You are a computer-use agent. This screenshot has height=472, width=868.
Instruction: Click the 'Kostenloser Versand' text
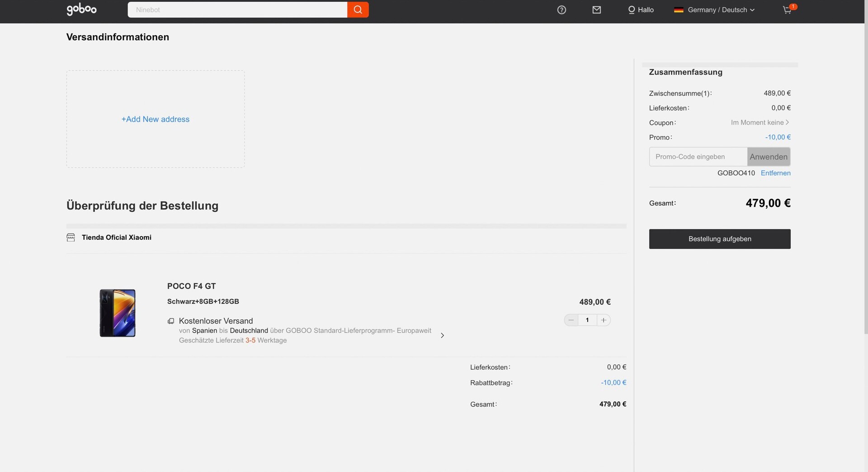(216, 321)
